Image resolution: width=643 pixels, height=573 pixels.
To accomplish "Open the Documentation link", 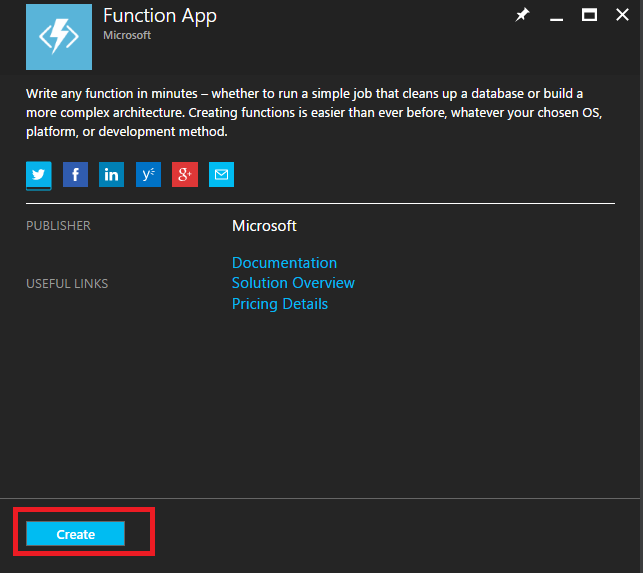I will [x=284, y=263].
